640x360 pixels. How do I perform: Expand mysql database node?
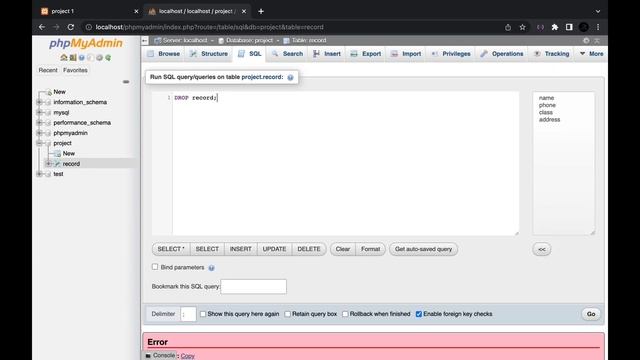click(x=39, y=112)
